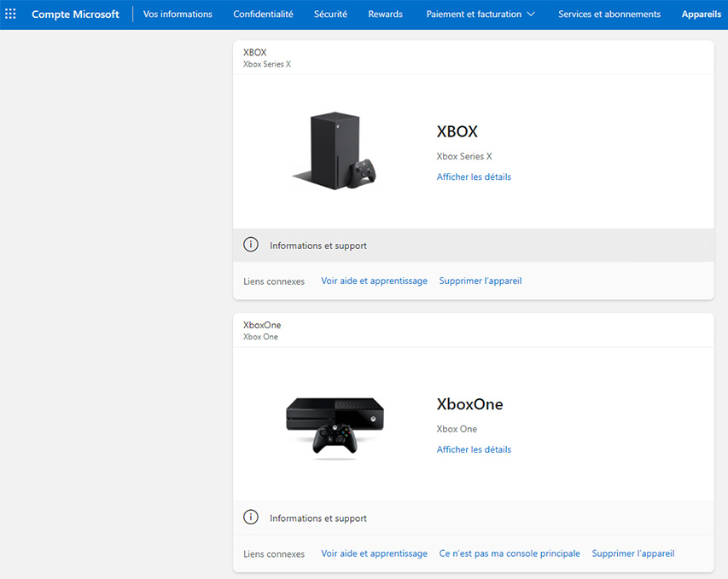Open help and learning for XboxOne

(374, 554)
